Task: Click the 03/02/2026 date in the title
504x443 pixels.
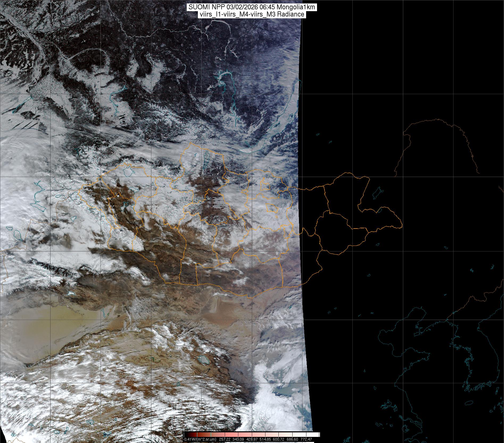Action: 243,7
